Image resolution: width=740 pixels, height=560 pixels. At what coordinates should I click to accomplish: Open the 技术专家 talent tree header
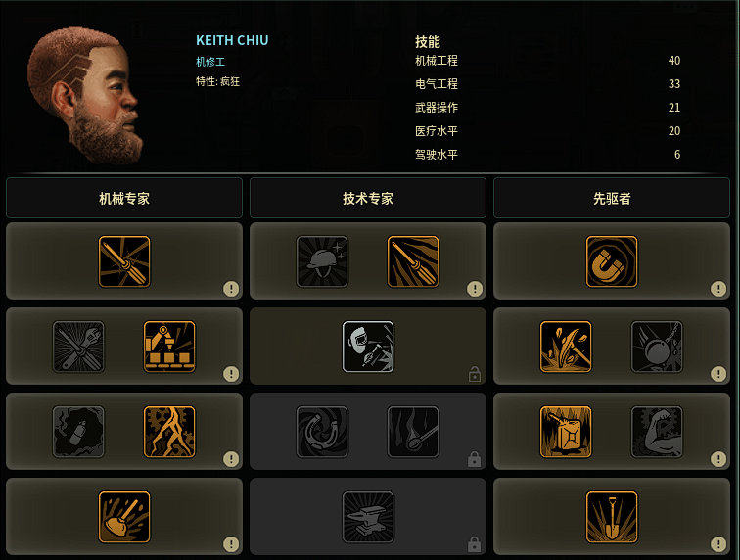click(x=368, y=198)
